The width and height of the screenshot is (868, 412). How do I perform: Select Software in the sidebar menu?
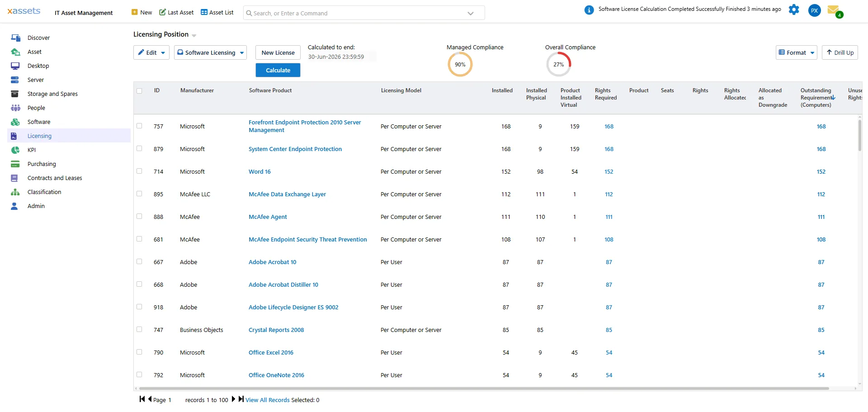pyautogui.click(x=39, y=122)
